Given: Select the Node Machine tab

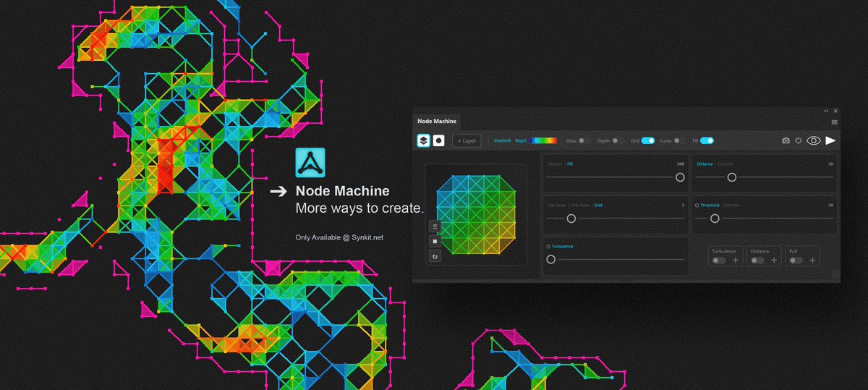Looking at the screenshot, I should (x=436, y=122).
